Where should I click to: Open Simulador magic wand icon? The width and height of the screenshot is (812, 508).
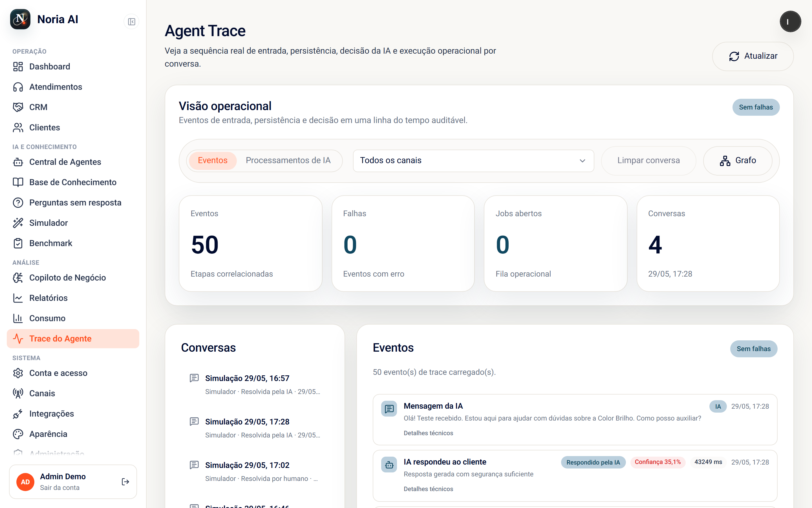coord(18,223)
